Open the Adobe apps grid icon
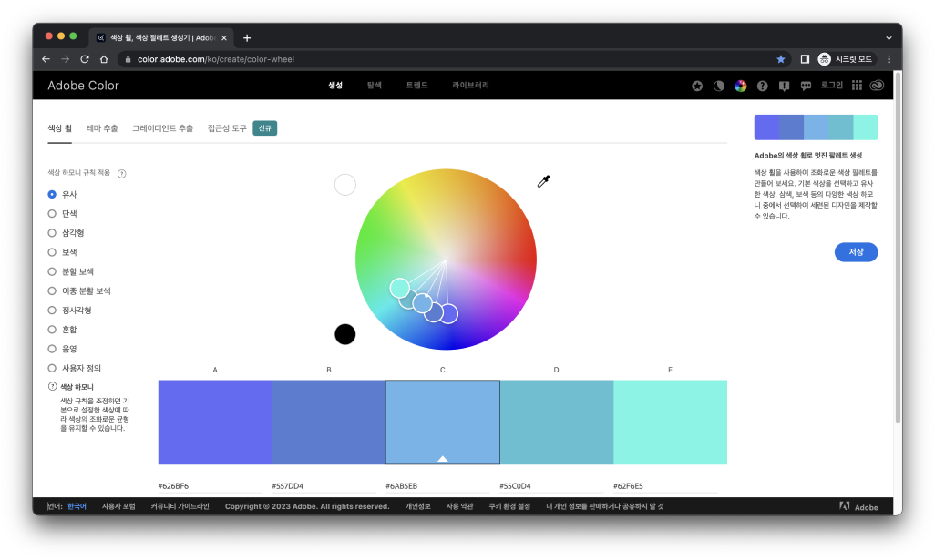Image resolution: width=935 pixels, height=560 pixels. pyautogui.click(x=857, y=86)
